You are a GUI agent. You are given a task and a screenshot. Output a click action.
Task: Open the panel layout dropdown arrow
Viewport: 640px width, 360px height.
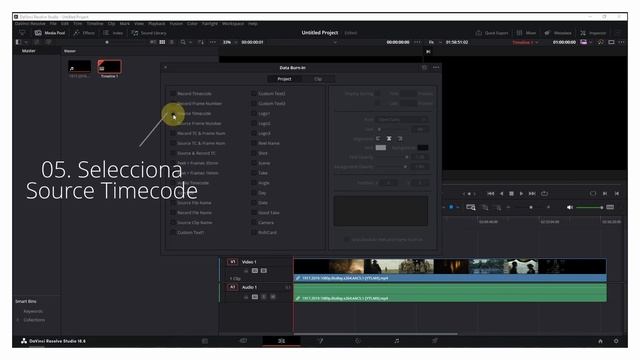[26, 42]
